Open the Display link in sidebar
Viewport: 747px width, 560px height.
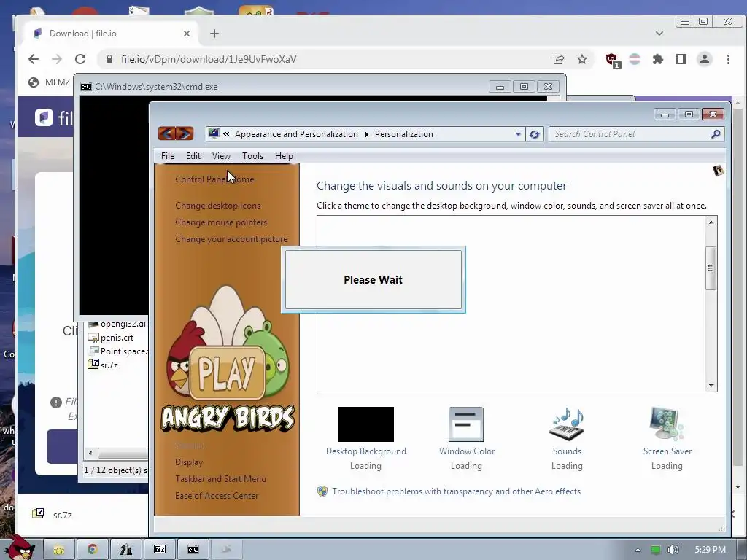tap(189, 462)
